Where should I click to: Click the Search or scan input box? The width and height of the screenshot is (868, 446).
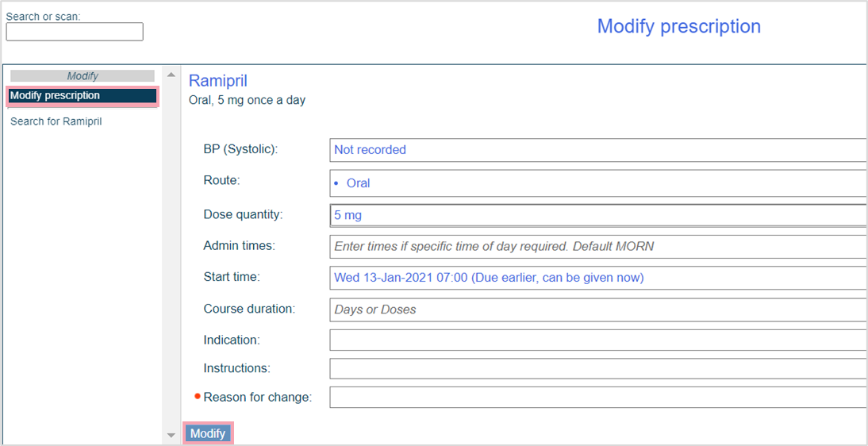pos(75,32)
